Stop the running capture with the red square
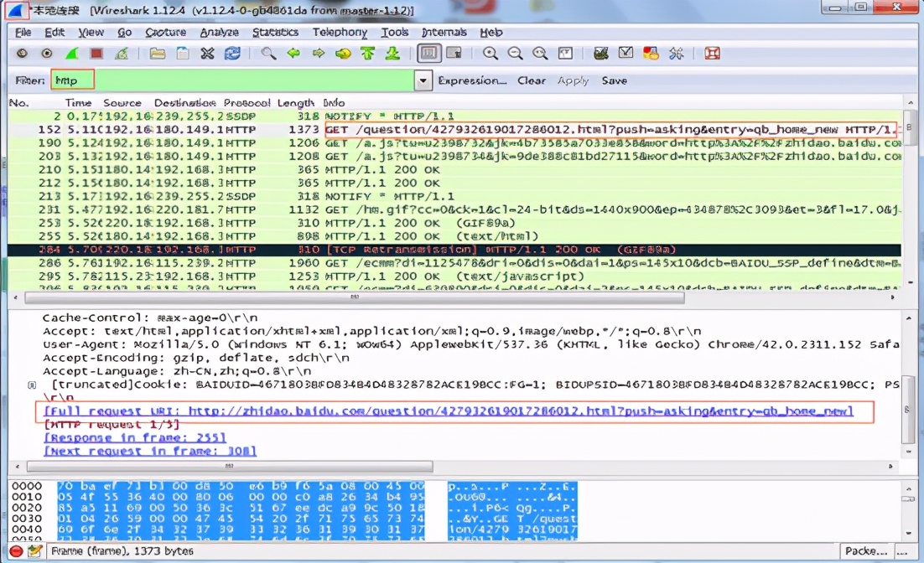The height and width of the screenshot is (563, 924). 96,54
